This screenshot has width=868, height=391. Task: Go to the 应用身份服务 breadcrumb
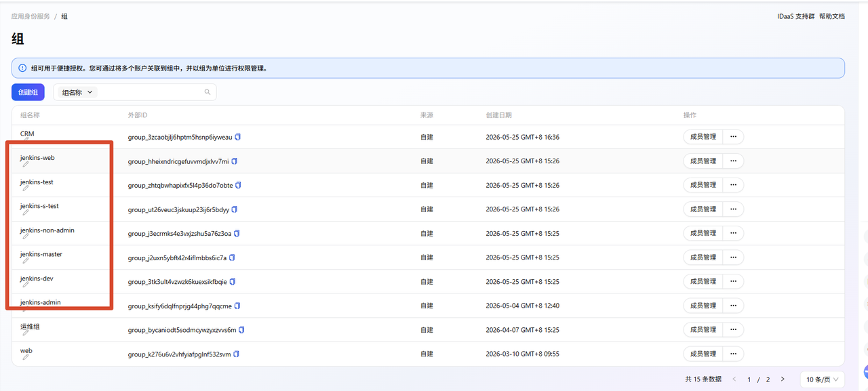(31, 16)
